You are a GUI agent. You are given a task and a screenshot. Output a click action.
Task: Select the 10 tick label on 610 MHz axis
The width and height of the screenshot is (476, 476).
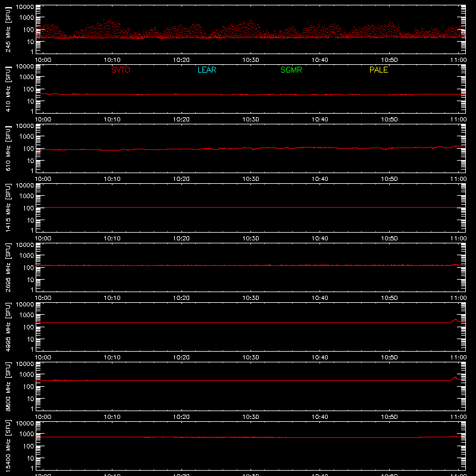click(30, 161)
